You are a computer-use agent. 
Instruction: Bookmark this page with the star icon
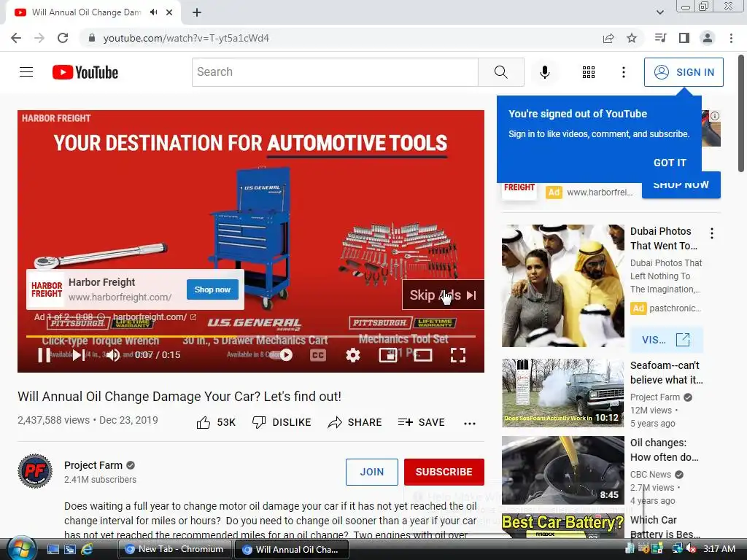point(632,38)
